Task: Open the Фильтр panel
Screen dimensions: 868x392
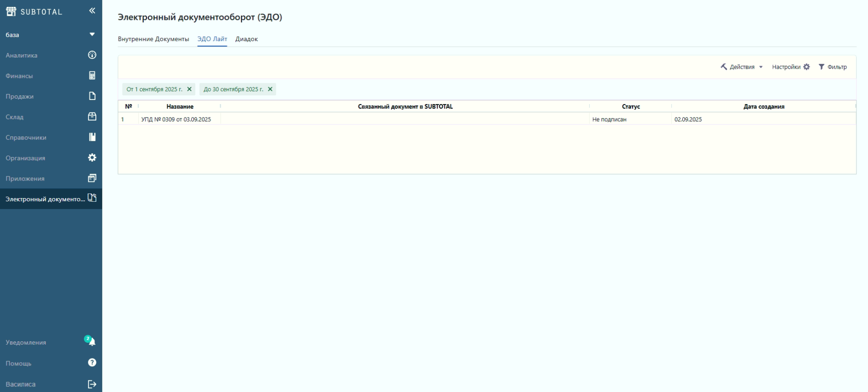Action: 833,67
